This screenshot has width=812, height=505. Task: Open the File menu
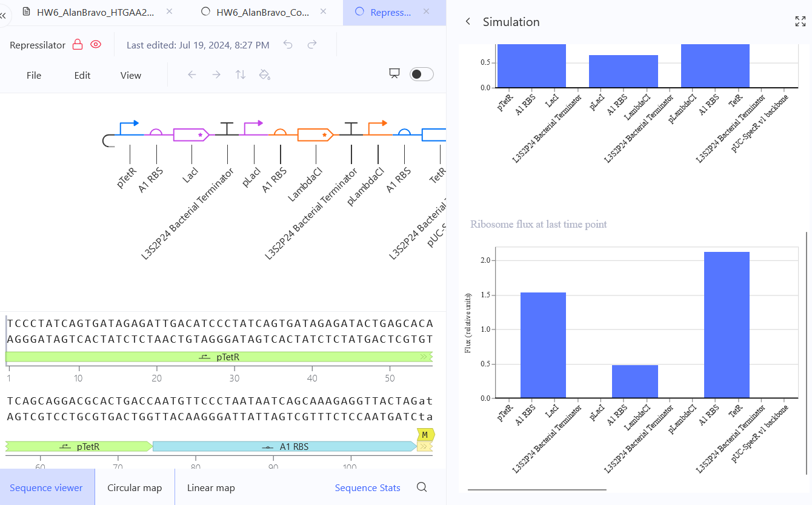coord(34,75)
